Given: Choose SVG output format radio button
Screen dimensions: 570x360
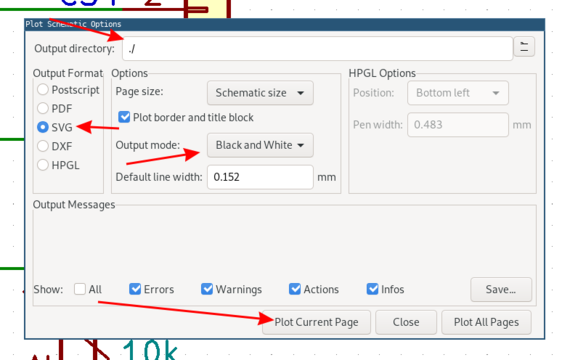Looking at the screenshot, I should pos(43,127).
